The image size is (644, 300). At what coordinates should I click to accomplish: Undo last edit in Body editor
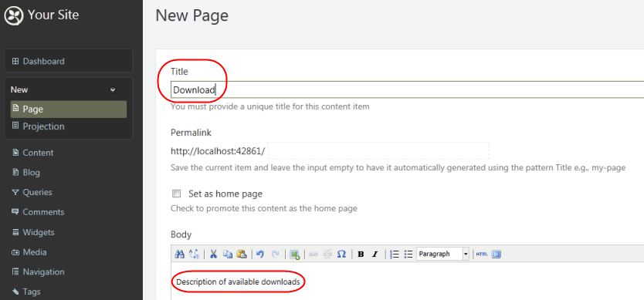tap(259, 254)
